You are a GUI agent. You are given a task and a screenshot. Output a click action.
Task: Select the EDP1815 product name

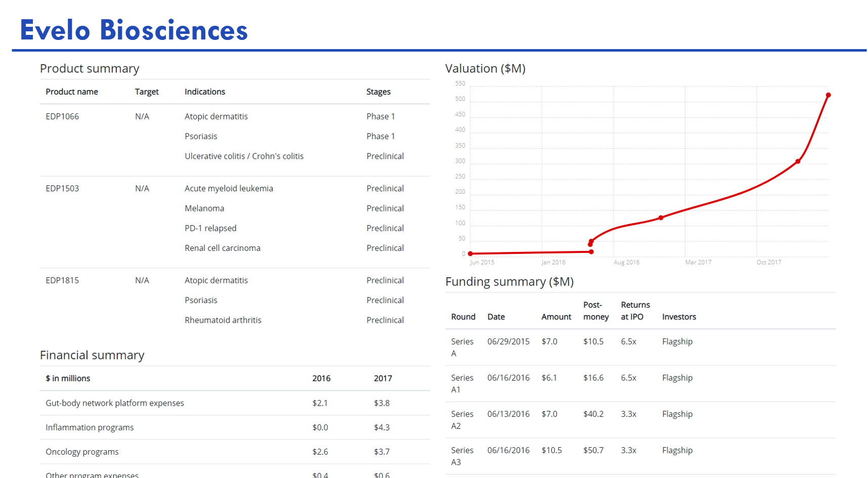coord(62,280)
